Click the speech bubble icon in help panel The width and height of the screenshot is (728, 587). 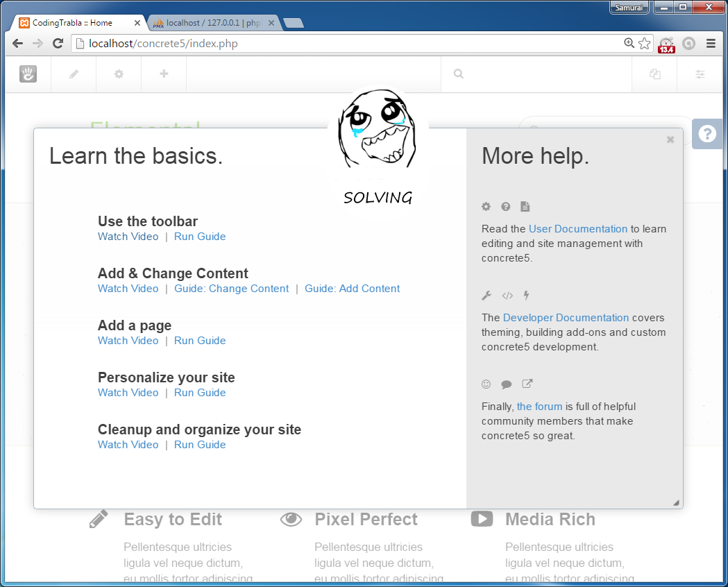coord(507,384)
